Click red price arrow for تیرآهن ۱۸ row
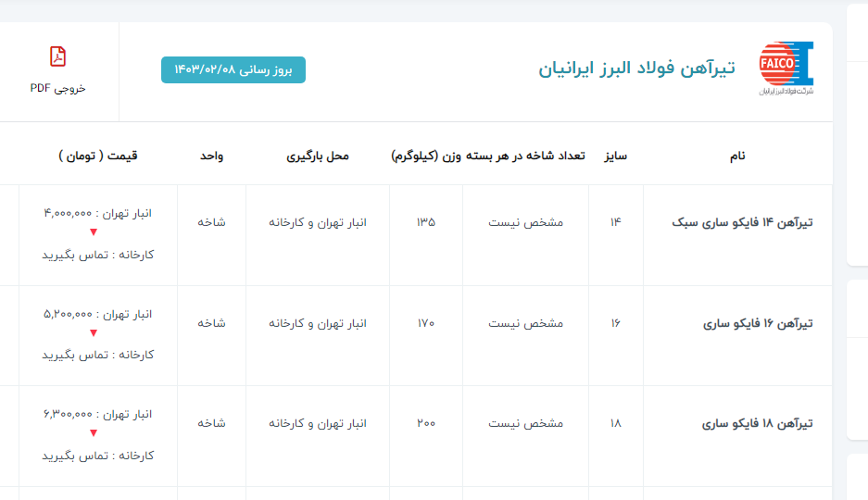This screenshot has width=868, height=500. [x=94, y=433]
